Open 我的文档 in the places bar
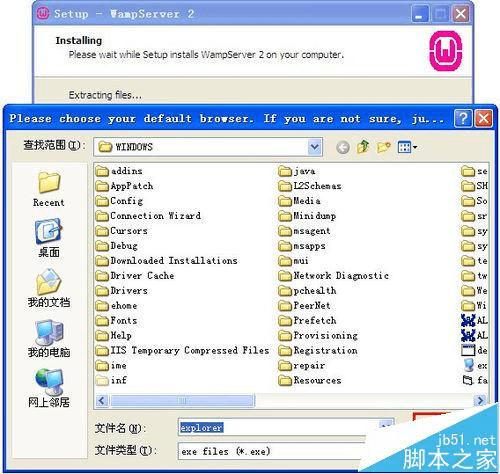 click(x=49, y=288)
